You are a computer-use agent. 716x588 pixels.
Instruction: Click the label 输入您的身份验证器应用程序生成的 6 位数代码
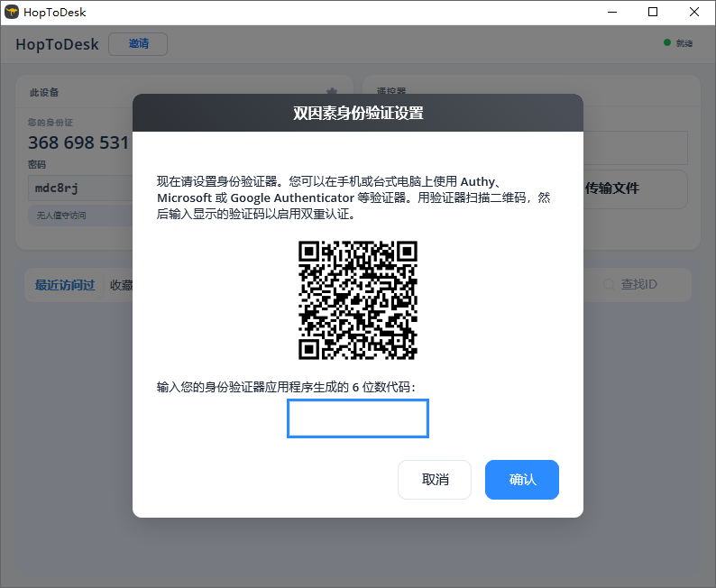[x=286, y=387]
